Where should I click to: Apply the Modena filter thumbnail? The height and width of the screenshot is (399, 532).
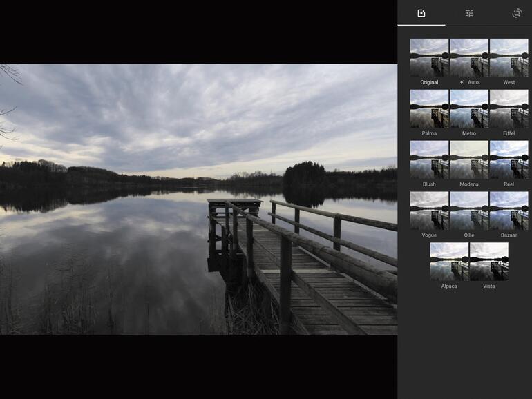tap(469, 159)
